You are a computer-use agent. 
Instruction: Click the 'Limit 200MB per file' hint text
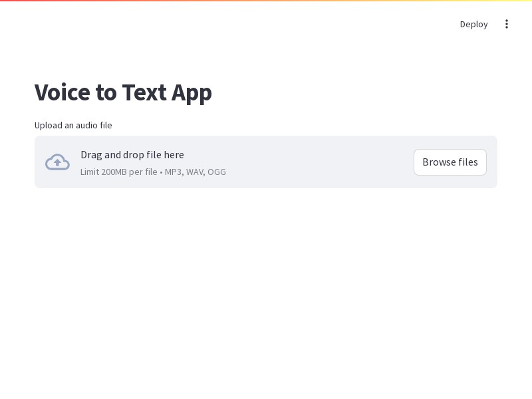tap(119, 172)
